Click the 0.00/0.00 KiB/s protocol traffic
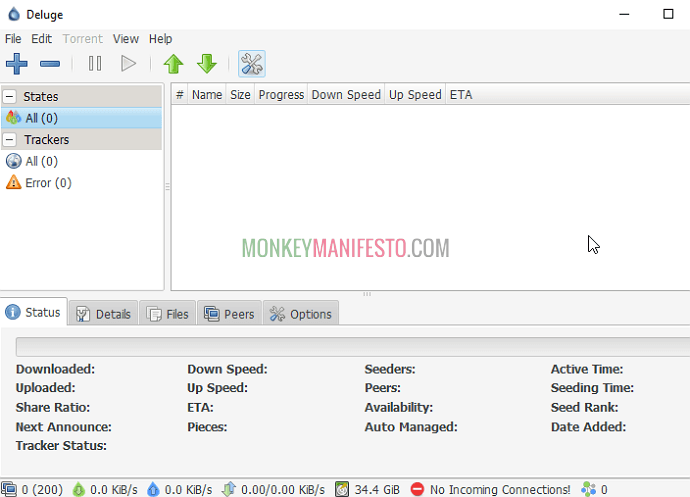Viewport: 690px width, 497px height. click(283, 490)
